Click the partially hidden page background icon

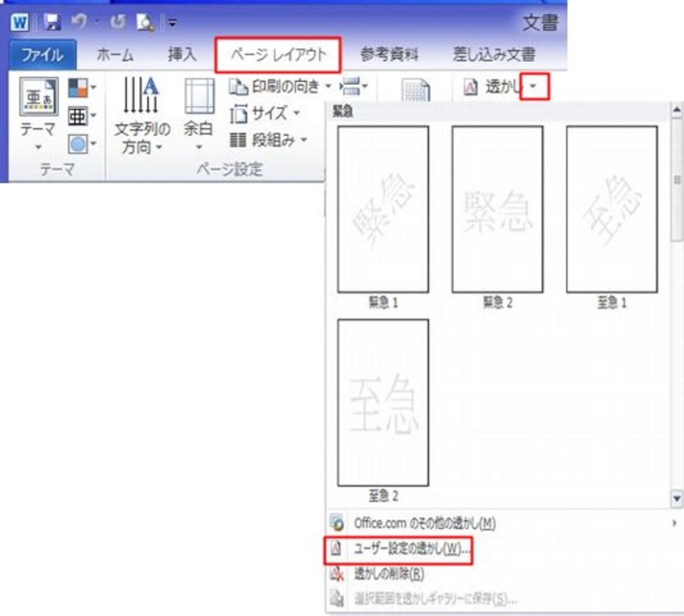[x=416, y=89]
